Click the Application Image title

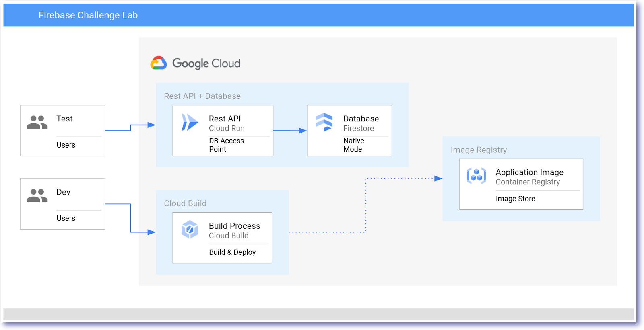pos(529,172)
